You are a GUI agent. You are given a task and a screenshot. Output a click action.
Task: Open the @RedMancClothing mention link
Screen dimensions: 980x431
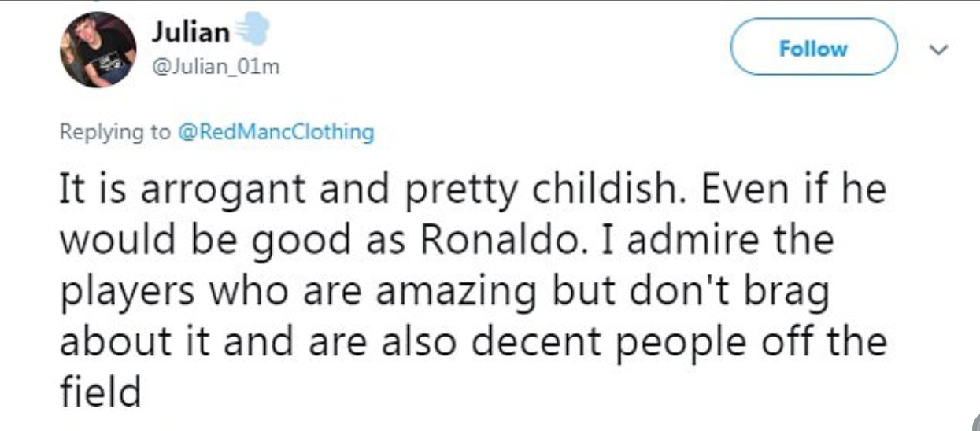click(277, 132)
